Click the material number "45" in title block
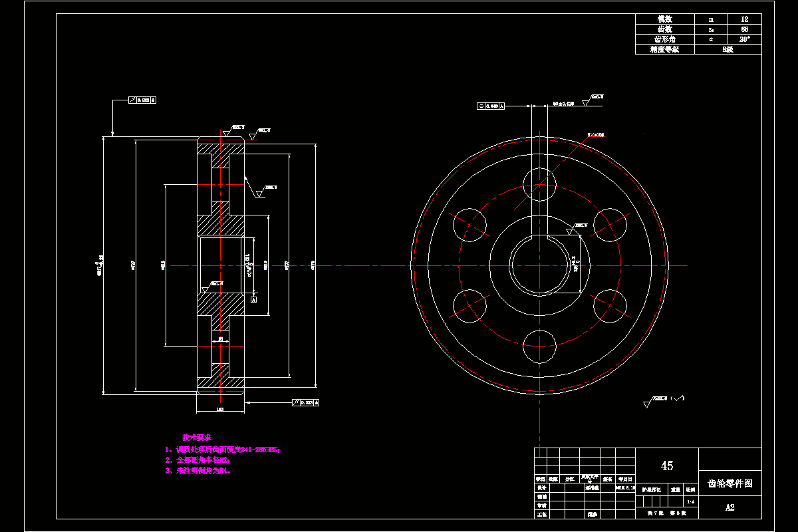Viewport: 798px width, 532px height. click(x=667, y=465)
